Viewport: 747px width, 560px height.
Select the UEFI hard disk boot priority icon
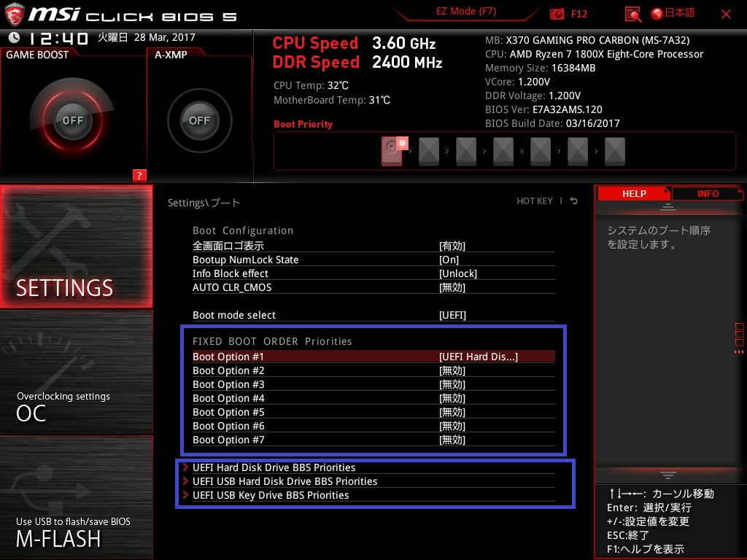(393, 151)
